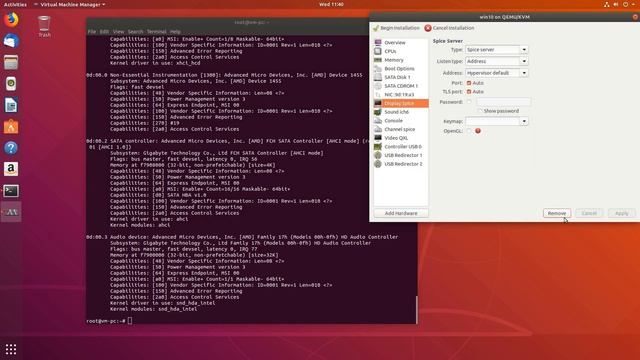Image resolution: width=640 pixels, height=360 pixels.
Task: Select Console entry in hardware list
Action: (401, 120)
